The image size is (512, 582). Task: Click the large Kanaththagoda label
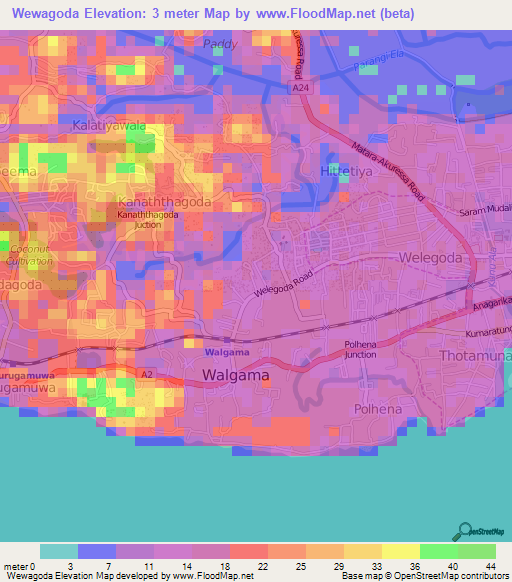click(164, 202)
